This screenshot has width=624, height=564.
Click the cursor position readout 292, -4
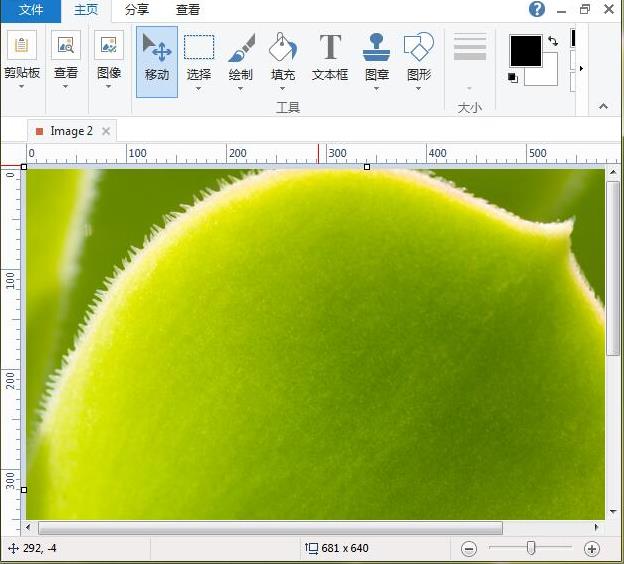tap(39, 548)
